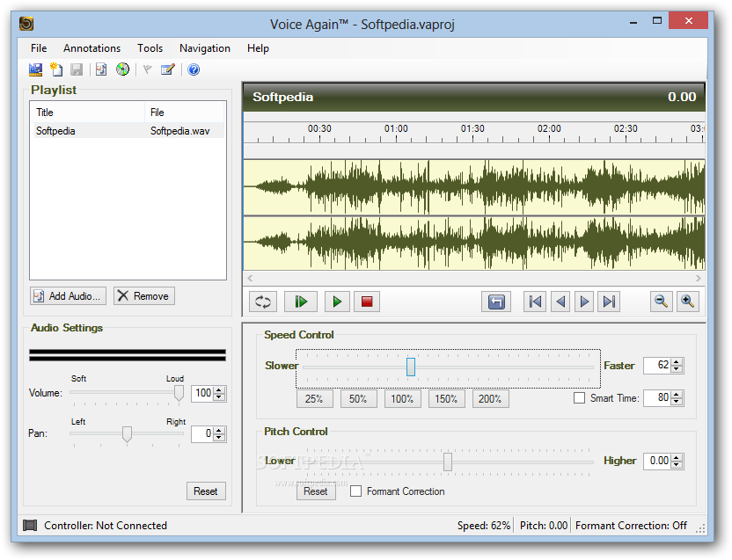Open the Tools menu
The height and width of the screenshot is (560, 732).
pos(150,48)
